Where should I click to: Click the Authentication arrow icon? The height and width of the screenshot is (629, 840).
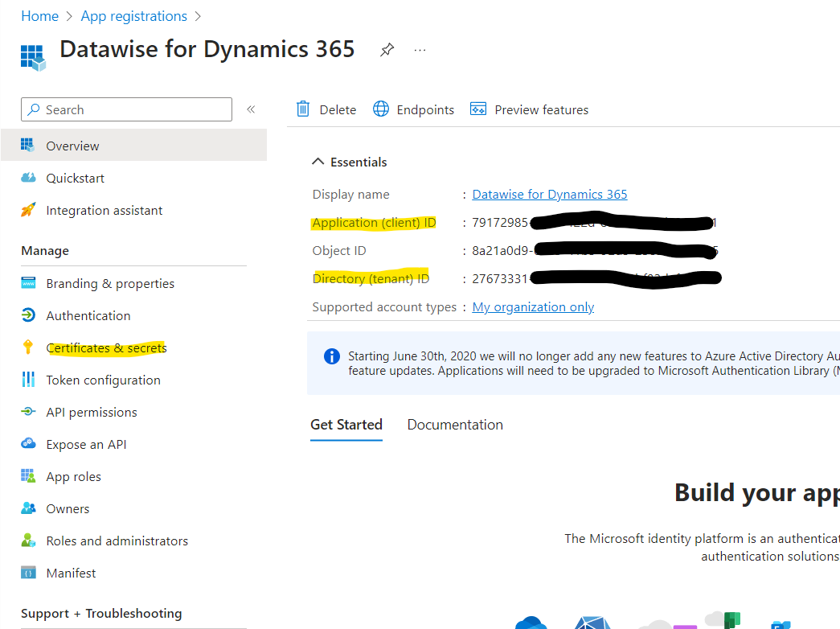[28, 314]
